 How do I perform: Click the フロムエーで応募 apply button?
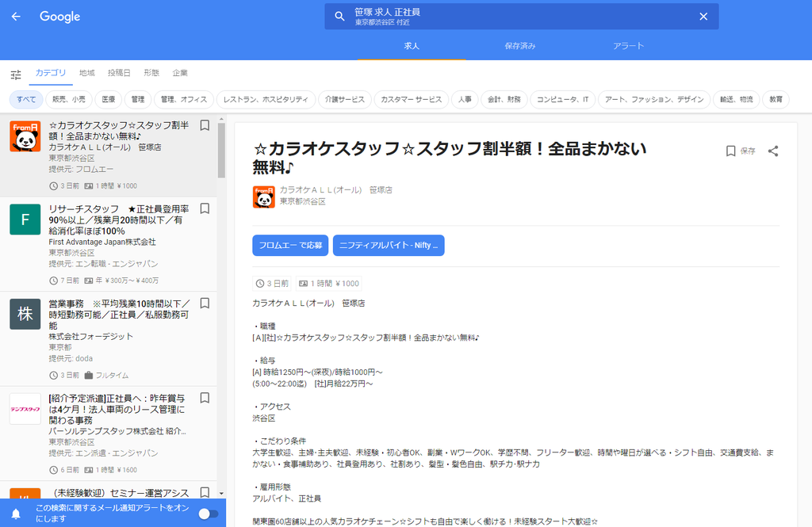click(290, 246)
